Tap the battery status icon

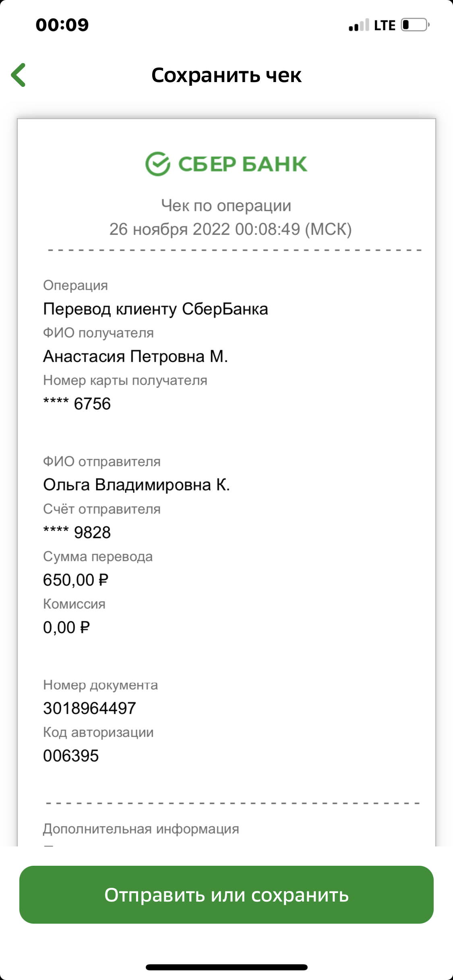point(415,25)
